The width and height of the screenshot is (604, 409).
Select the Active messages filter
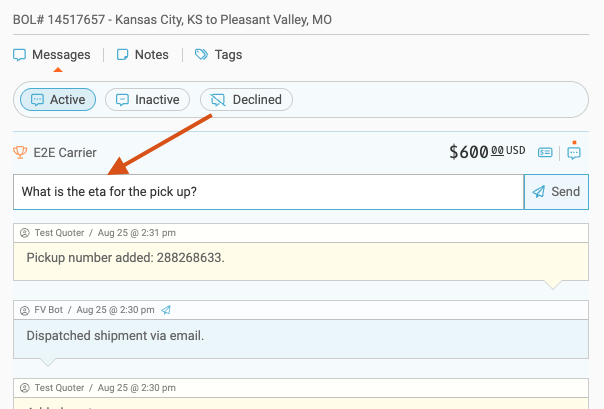[x=58, y=100]
